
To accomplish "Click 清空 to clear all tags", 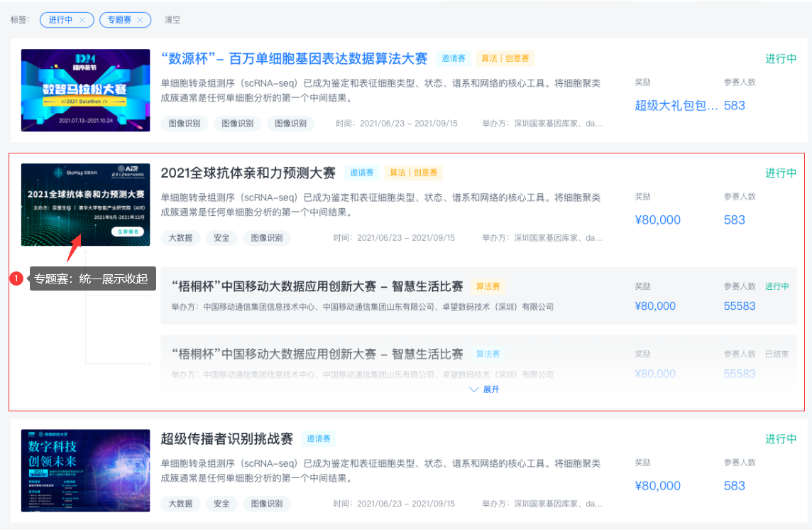I will 172,20.
